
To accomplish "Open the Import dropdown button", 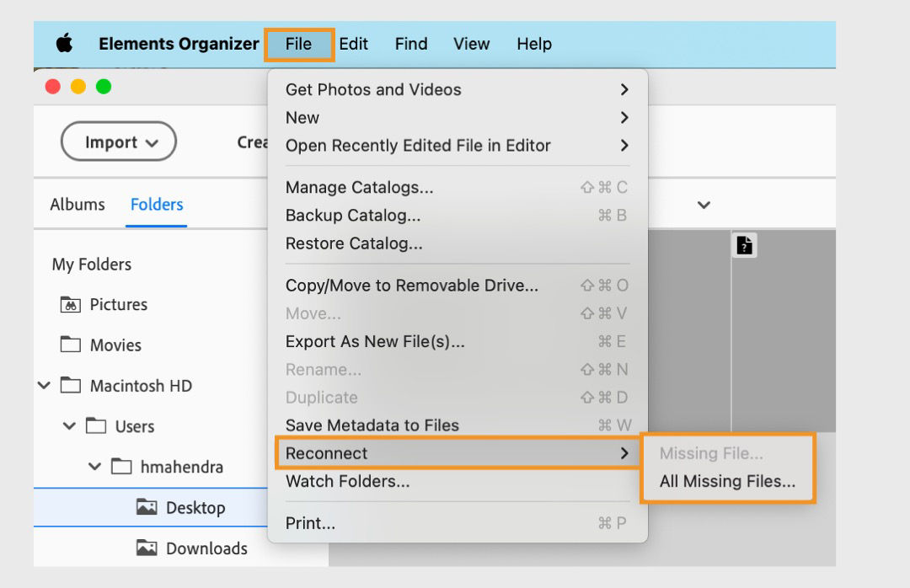I will point(119,142).
